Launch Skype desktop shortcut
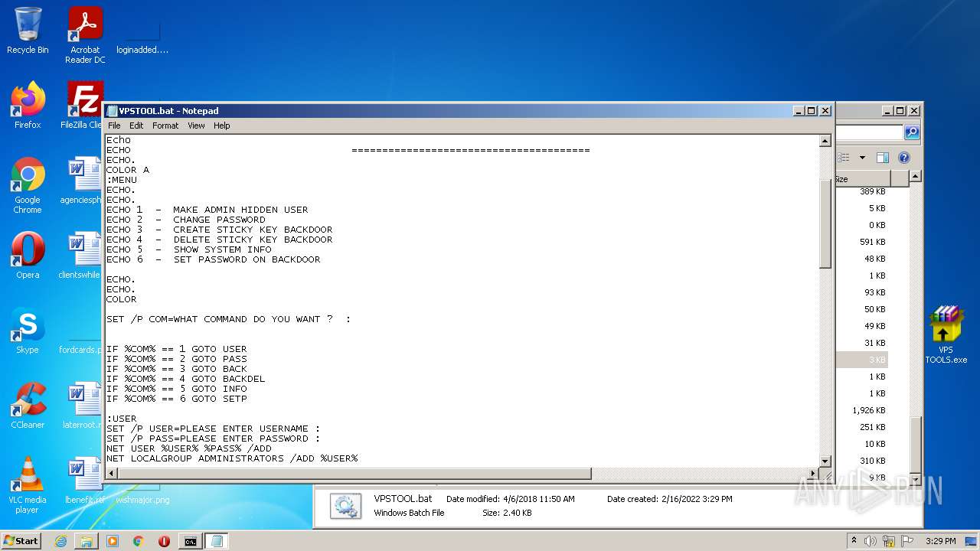 28,331
